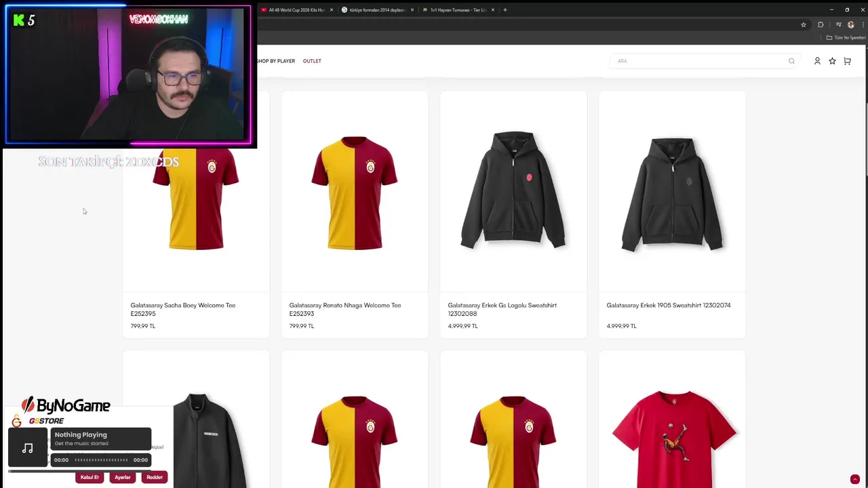The image size is (868, 488).
Task: Click the 4.999,99 TL price under 1905 Sweatshirt
Action: (x=622, y=326)
